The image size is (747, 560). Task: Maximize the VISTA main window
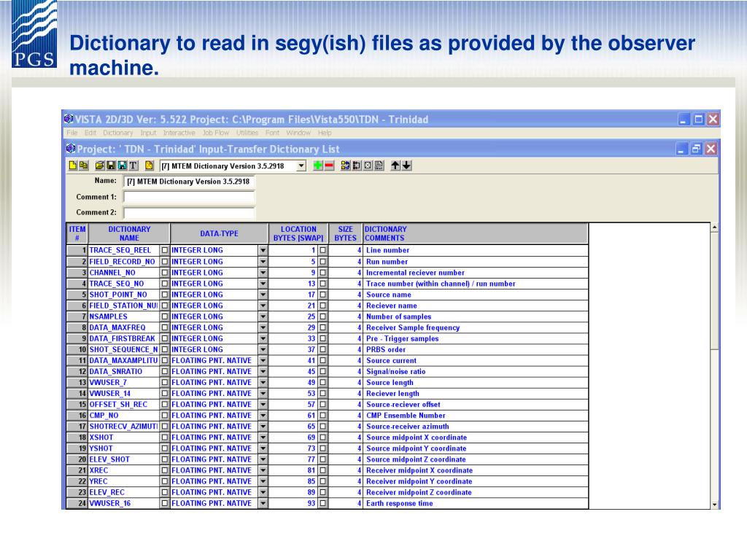[698, 120]
